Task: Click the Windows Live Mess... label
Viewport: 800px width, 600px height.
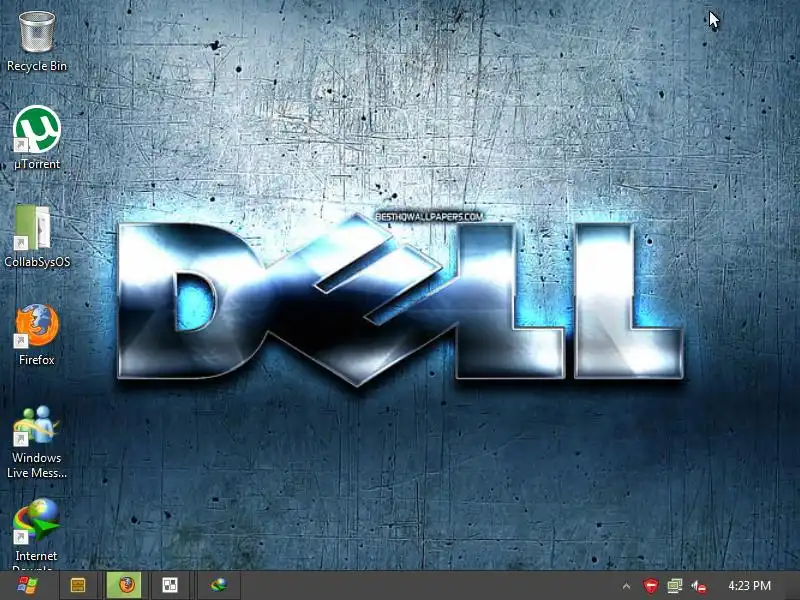Action: pyautogui.click(x=37, y=465)
